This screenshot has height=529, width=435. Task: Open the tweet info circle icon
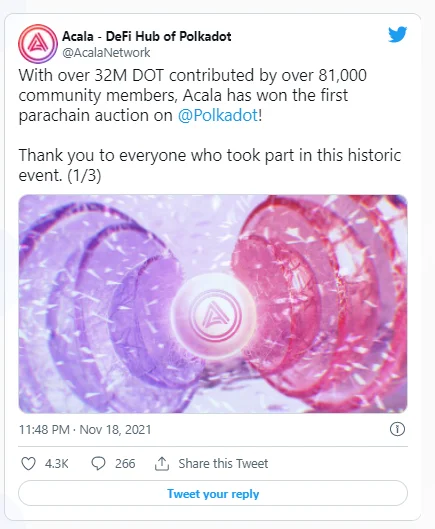397,429
